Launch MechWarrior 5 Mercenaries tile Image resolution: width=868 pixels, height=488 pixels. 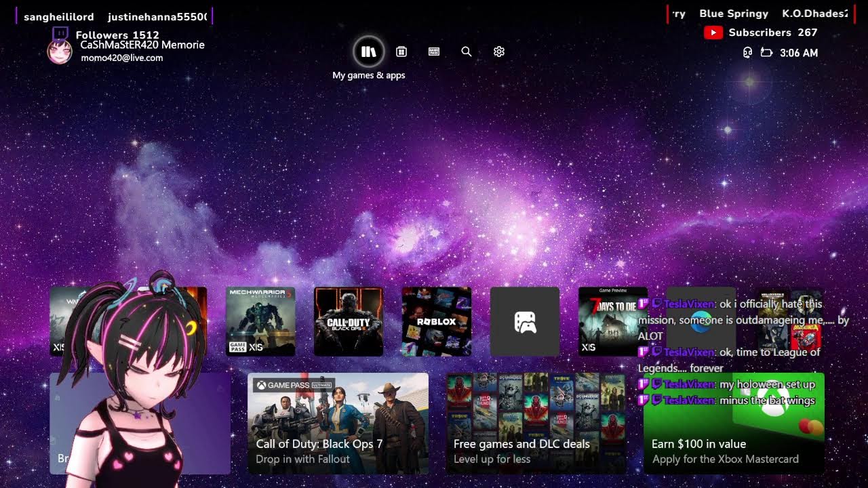pyautogui.click(x=260, y=322)
